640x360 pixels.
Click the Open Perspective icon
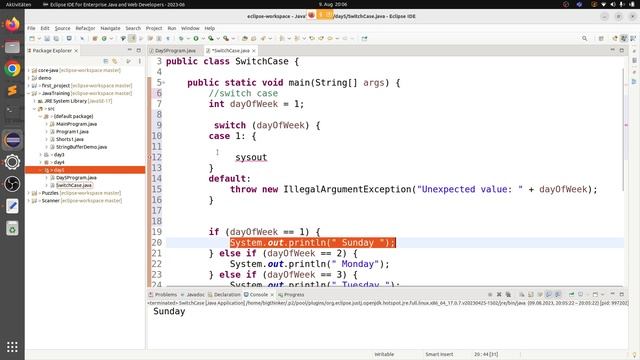pos(615,38)
